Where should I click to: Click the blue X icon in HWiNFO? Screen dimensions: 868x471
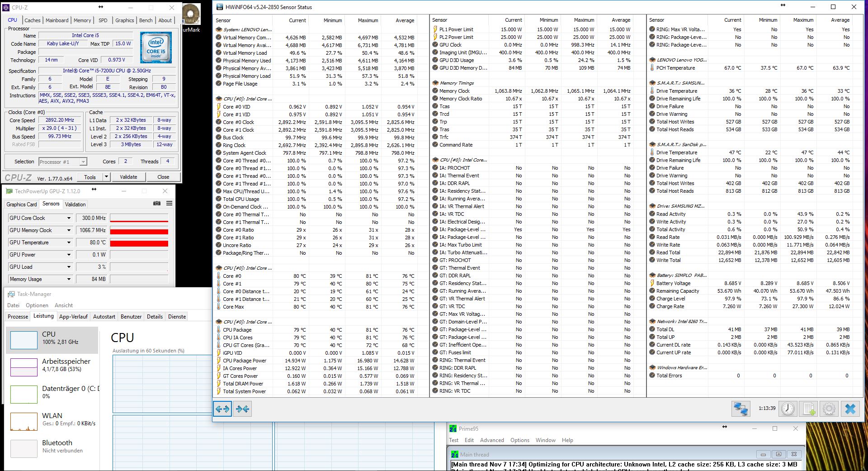[850, 409]
